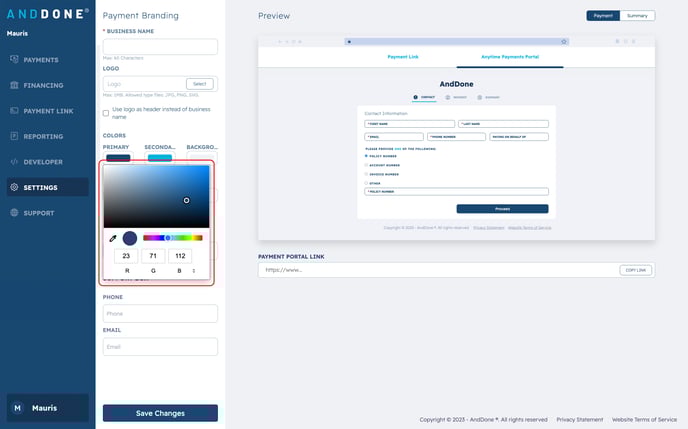Viewport: 688px width, 429px height.
Task: Click the Financing bank icon
Action: [x=14, y=85]
